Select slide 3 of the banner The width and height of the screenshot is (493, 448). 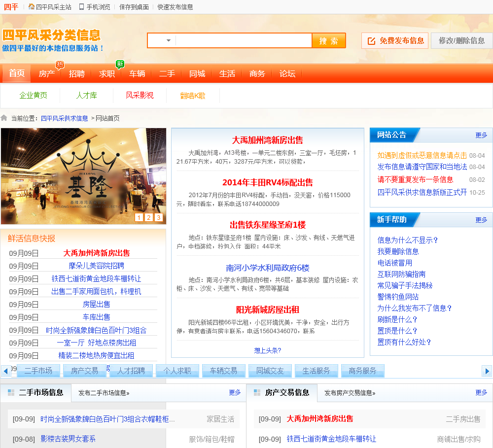coord(158,217)
